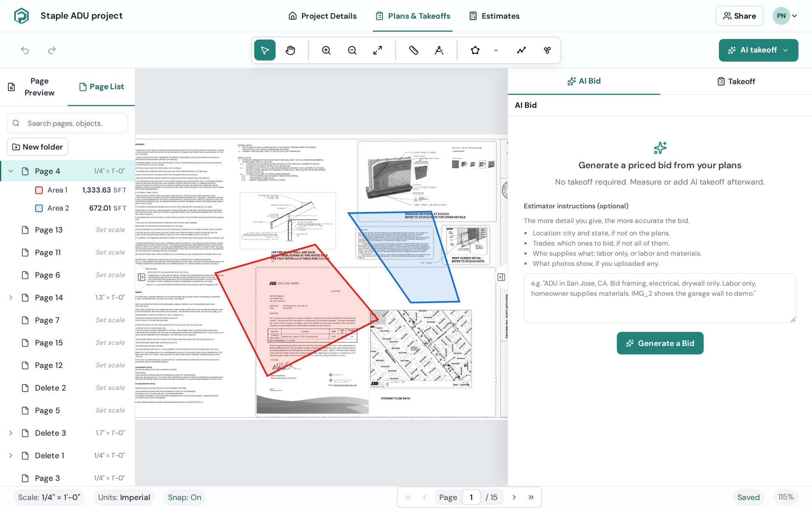Viewport: 812px width, 508px height.
Task: Click the Units: Imperial setting
Action: point(124,497)
